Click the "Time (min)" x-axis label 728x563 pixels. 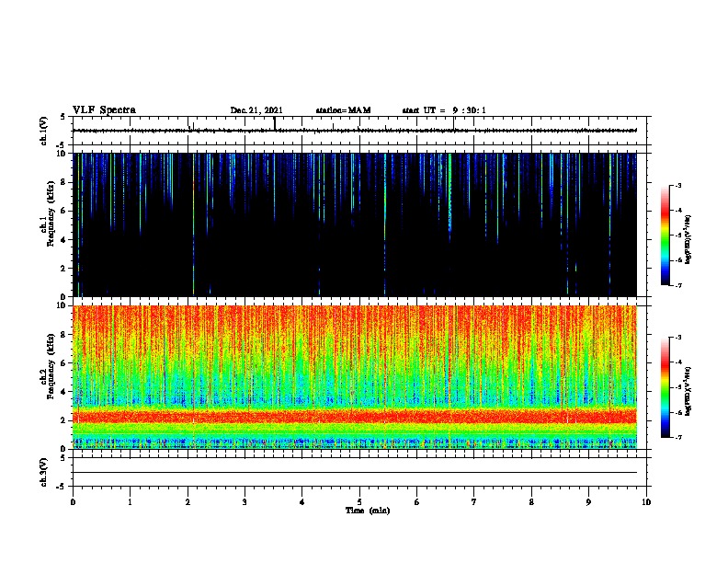point(368,511)
